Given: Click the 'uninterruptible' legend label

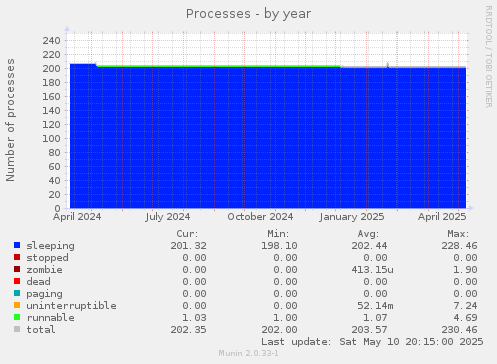Looking at the screenshot, I should [71, 306].
